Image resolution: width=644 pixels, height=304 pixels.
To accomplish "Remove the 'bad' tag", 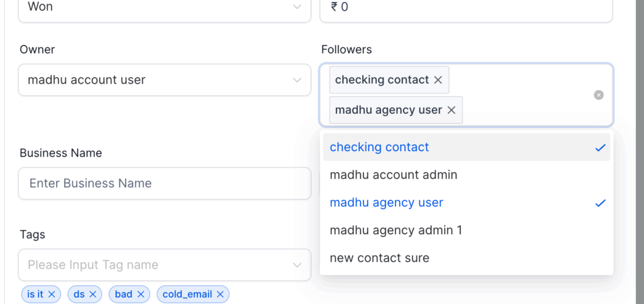I will (141, 294).
